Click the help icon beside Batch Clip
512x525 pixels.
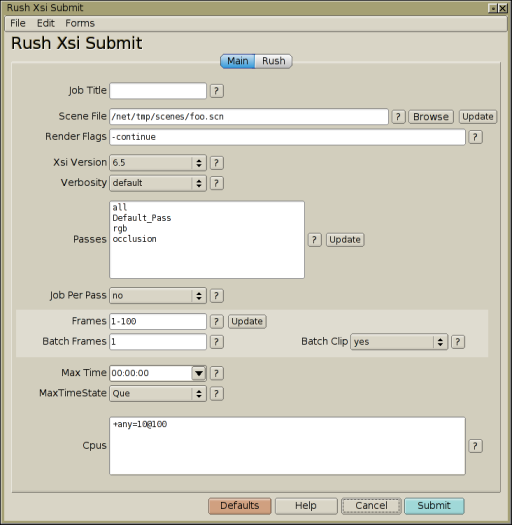(x=458, y=342)
